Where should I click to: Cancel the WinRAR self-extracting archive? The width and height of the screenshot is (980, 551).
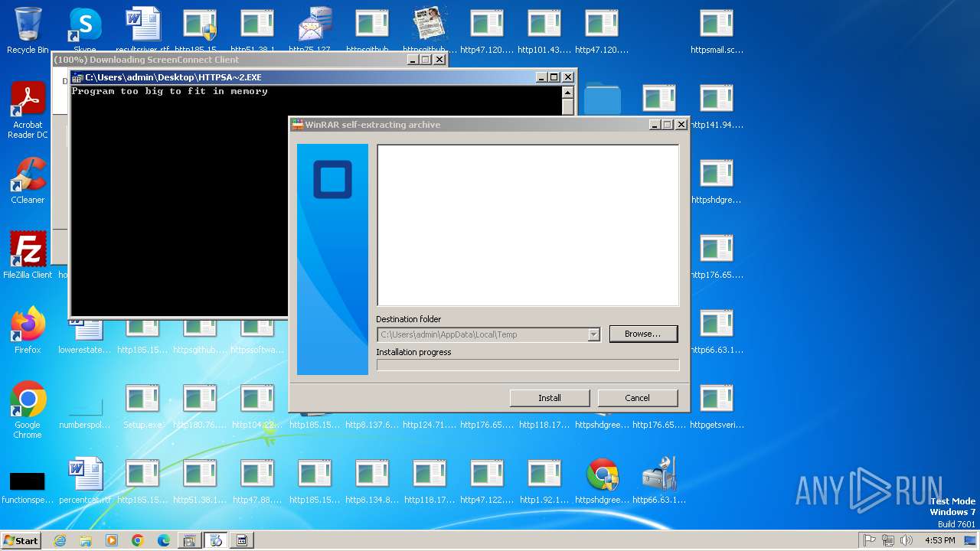pyautogui.click(x=637, y=398)
